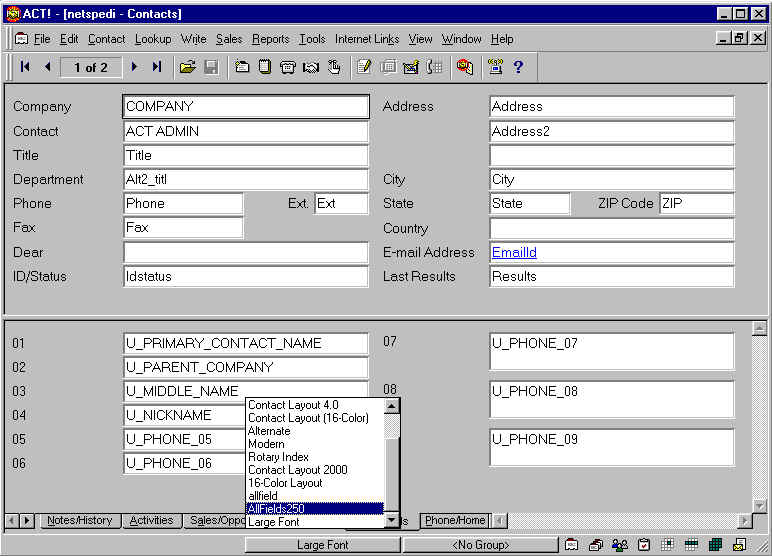
Task: Switch to the Sales/Opportunities tab
Action: click(x=216, y=521)
